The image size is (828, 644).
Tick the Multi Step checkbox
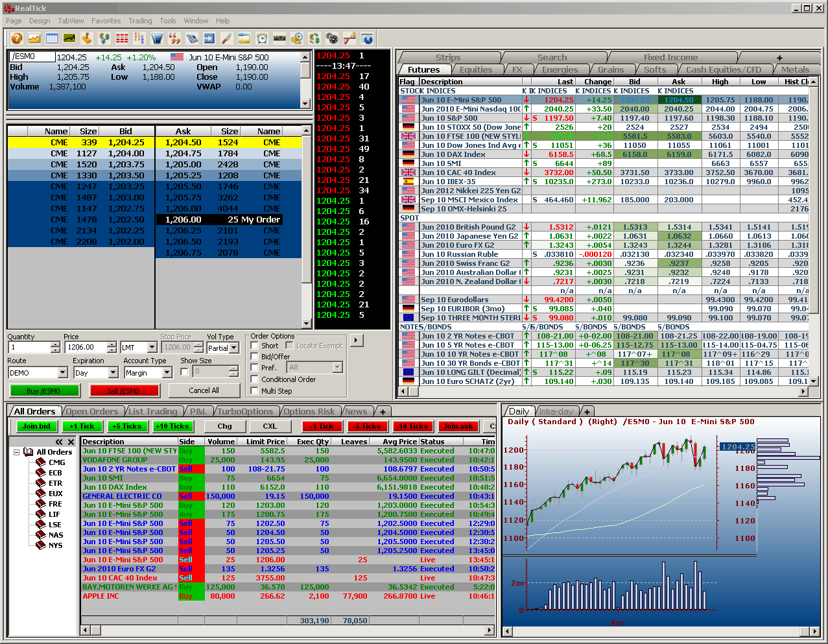[255, 391]
